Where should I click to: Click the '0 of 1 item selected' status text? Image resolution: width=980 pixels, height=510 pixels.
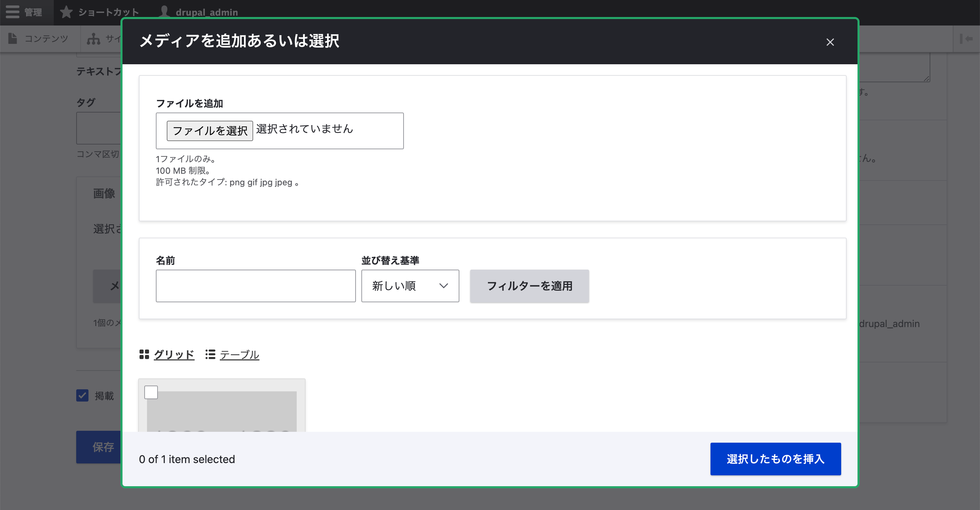pyautogui.click(x=187, y=459)
